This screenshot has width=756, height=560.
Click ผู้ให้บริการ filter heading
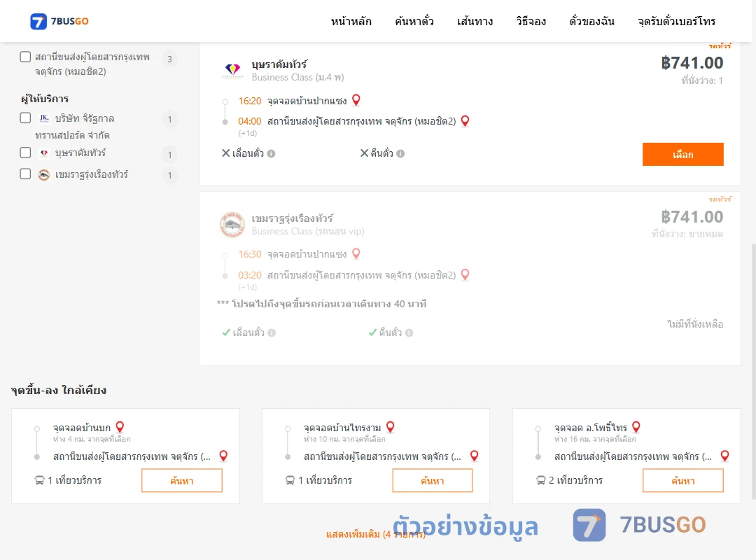pos(45,99)
